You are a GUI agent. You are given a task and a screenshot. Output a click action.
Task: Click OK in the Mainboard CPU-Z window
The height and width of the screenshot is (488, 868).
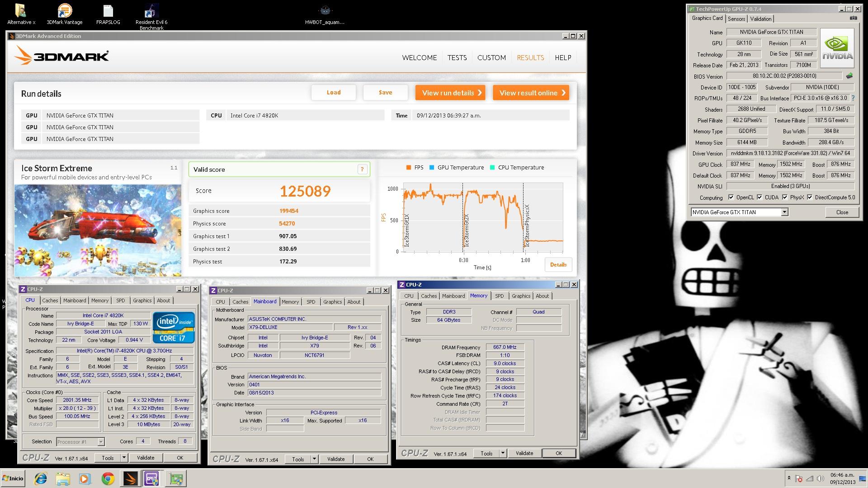[x=370, y=459]
